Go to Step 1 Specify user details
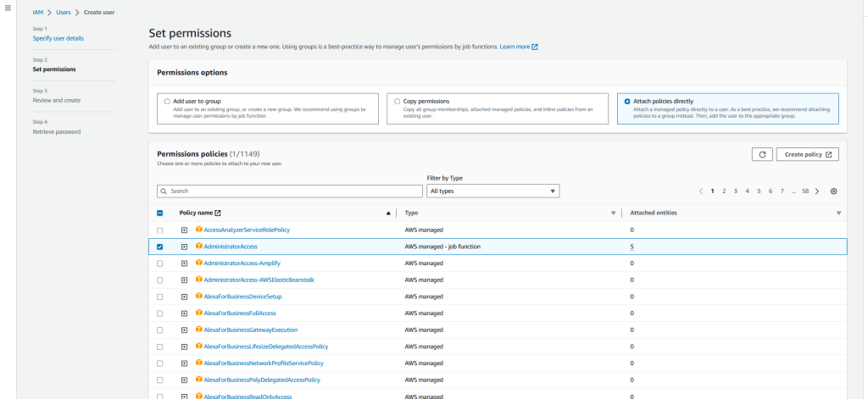868x399 pixels. coord(58,38)
